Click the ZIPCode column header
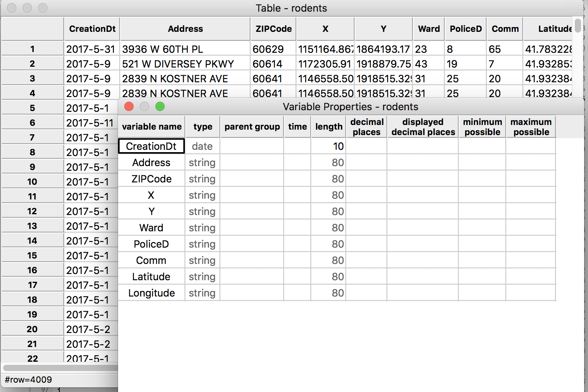This screenshot has height=392, width=588. (273, 28)
